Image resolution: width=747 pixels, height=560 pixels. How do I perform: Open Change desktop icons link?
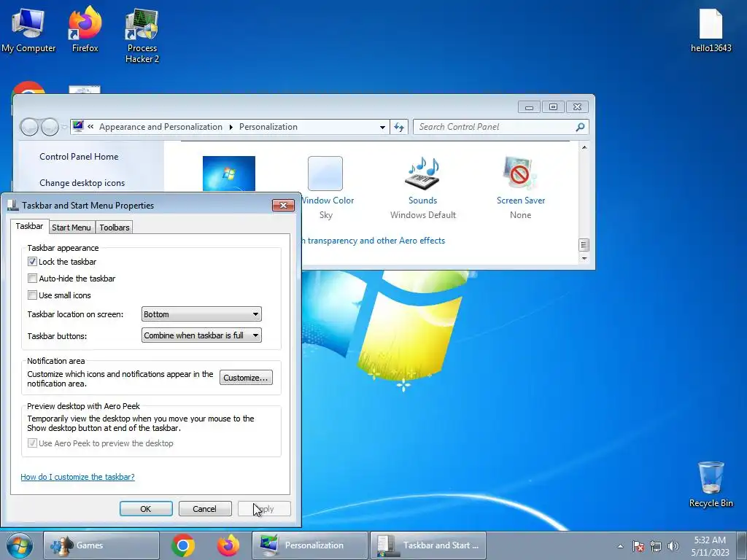82,183
